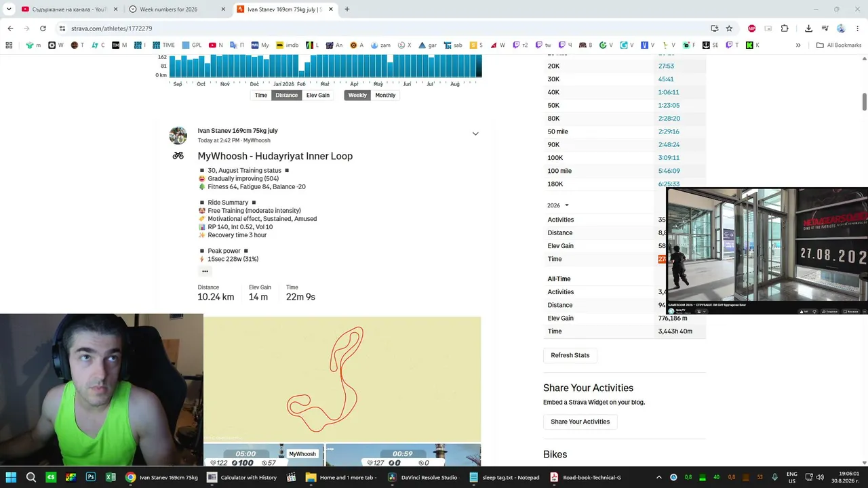Screen dimensions: 868x488
Task: Switch to DaVinci Resolve Studio on taskbar
Action: (x=423, y=477)
